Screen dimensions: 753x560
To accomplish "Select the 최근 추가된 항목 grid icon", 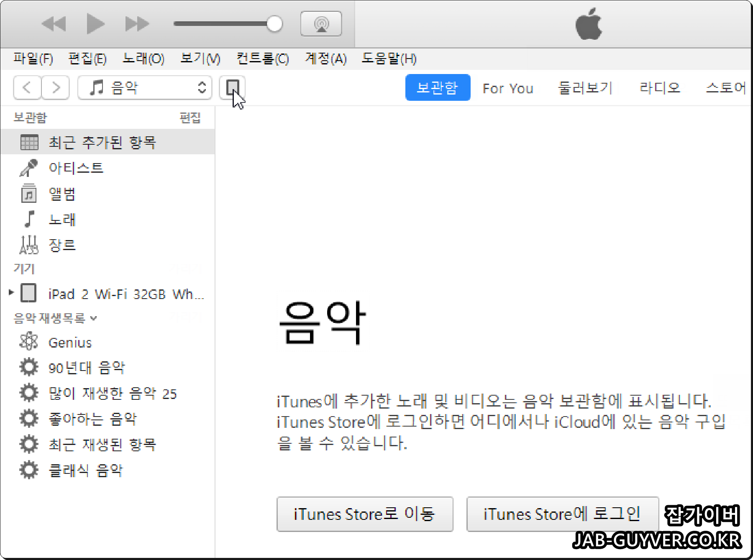I will point(28,142).
